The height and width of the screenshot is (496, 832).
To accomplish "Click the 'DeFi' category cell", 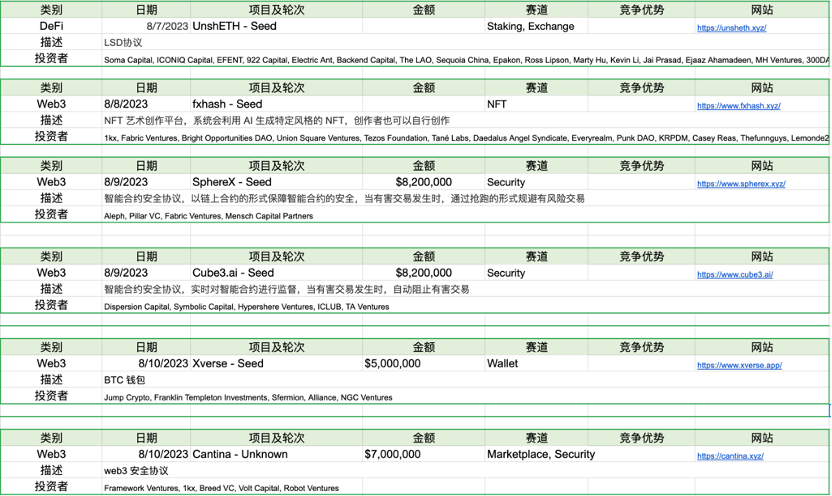I will (x=51, y=26).
